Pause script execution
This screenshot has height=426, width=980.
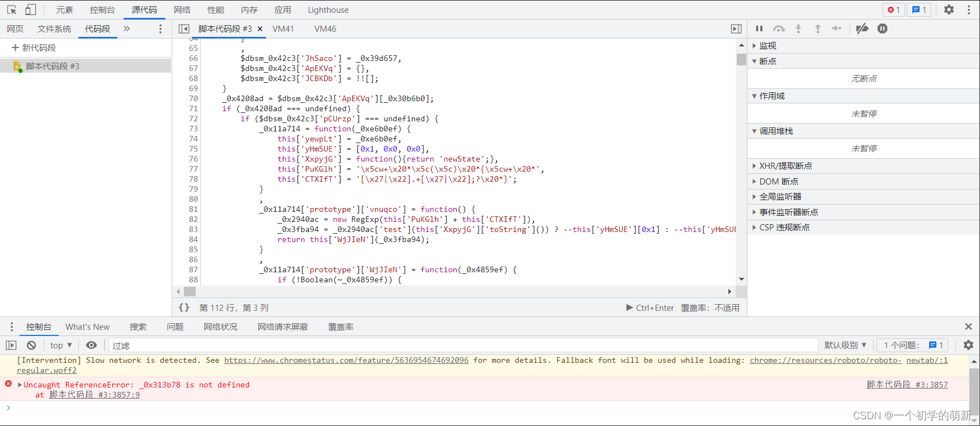click(759, 29)
